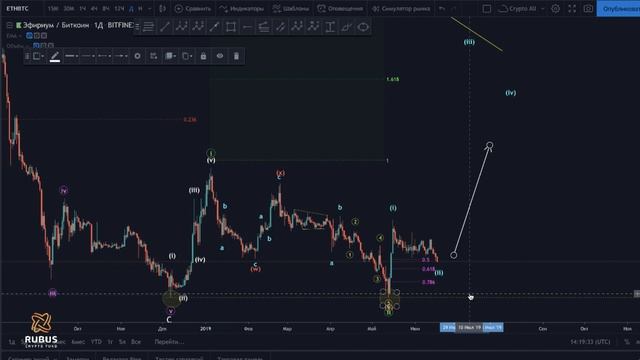Open the Crypto All saved layout
Viewport: 640px width, 360px height.
[518, 9]
